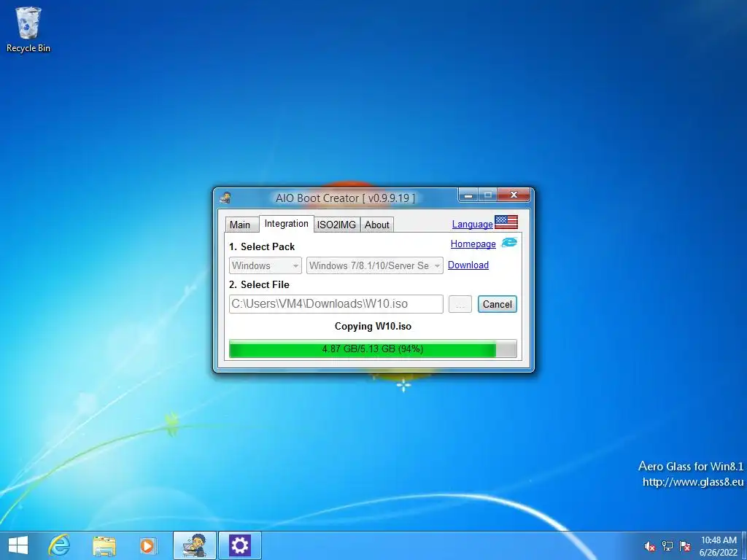The height and width of the screenshot is (560, 747).
Task: Open the Homepage link
Action: pos(473,244)
